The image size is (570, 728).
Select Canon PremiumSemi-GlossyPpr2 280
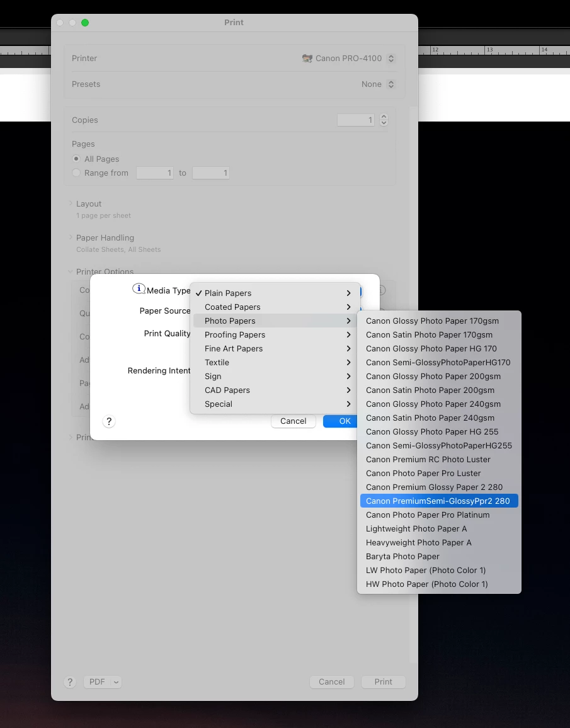(x=439, y=501)
